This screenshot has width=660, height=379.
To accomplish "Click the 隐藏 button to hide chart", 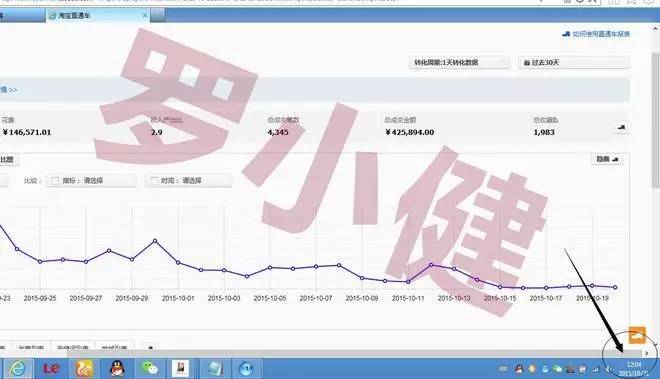I will [x=607, y=159].
